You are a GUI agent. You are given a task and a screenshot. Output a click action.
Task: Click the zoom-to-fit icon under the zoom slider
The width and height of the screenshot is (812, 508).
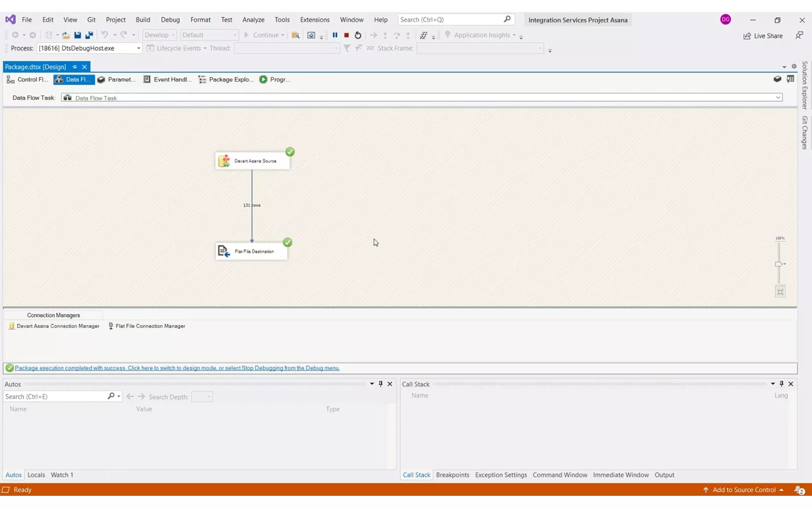point(780,292)
